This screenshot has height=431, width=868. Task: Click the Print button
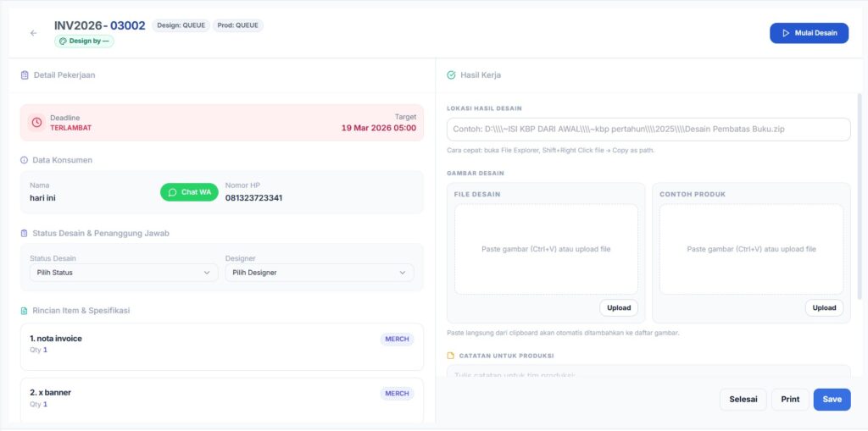pos(790,400)
